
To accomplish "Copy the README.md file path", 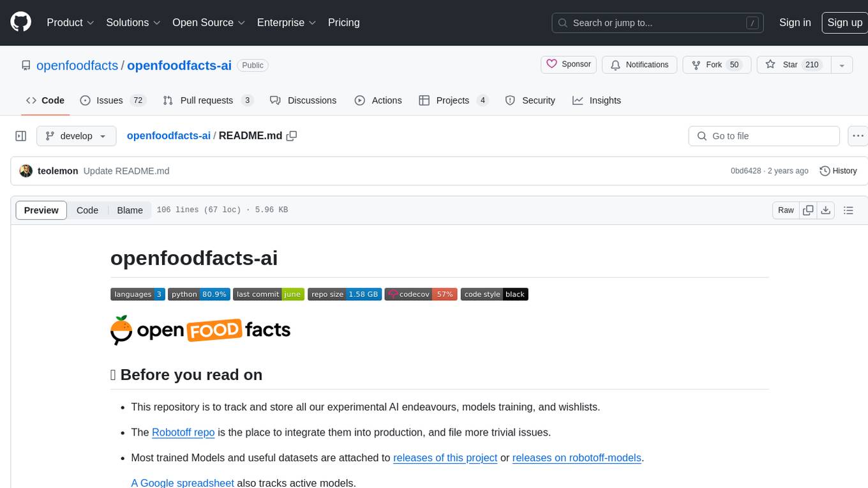I will [292, 136].
